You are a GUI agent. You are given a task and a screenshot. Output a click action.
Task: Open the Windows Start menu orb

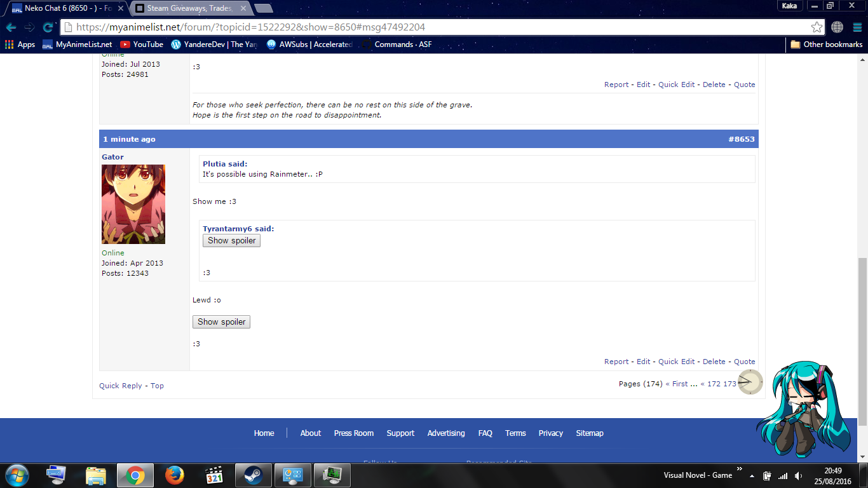17,475
